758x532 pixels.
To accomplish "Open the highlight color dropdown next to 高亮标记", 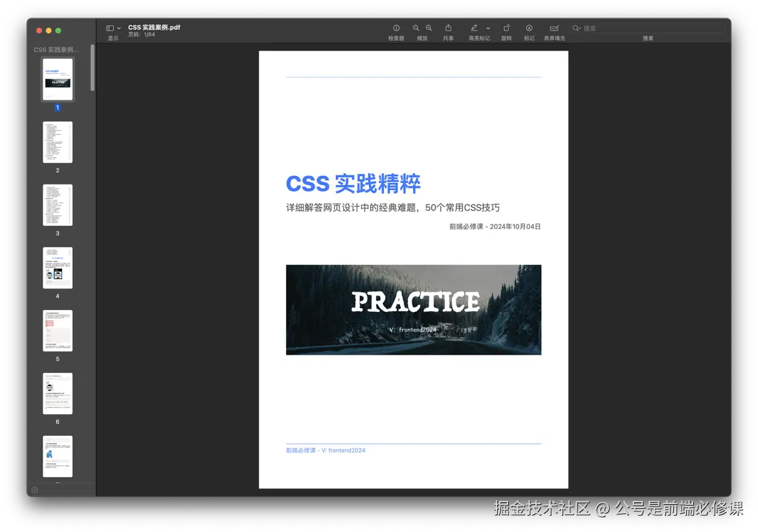I will tap(489, 28).
